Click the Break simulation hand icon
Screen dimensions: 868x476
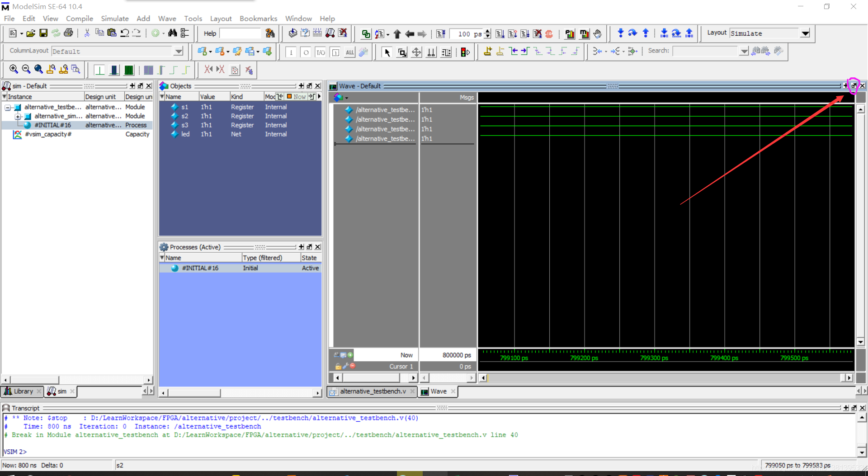597,34
